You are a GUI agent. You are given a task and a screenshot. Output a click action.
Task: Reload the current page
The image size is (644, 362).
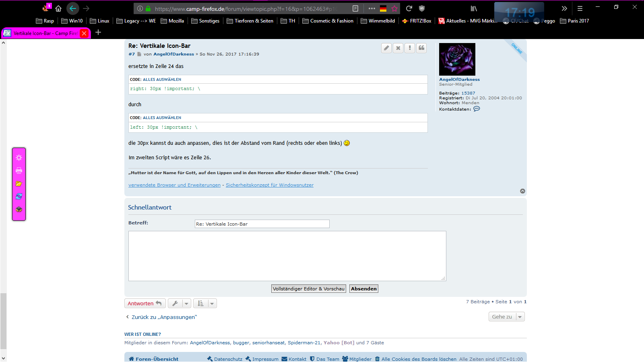pos(409,8)
